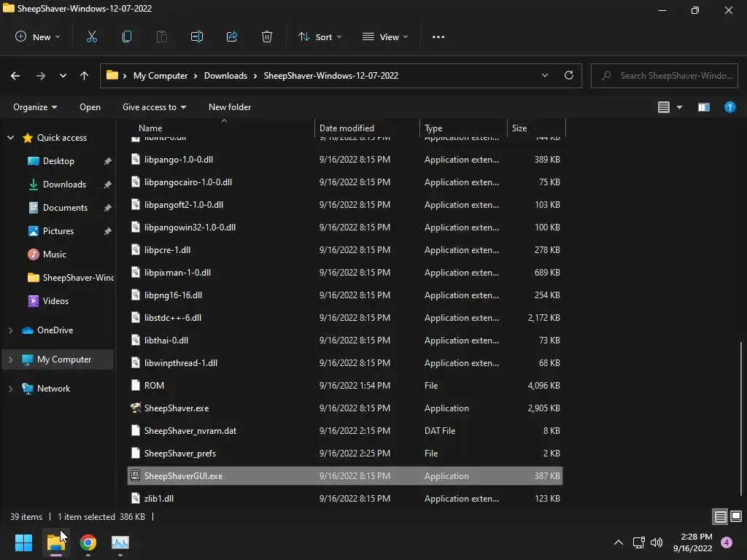
Task: Open the Sort dropdown
Action: (320, 36)
